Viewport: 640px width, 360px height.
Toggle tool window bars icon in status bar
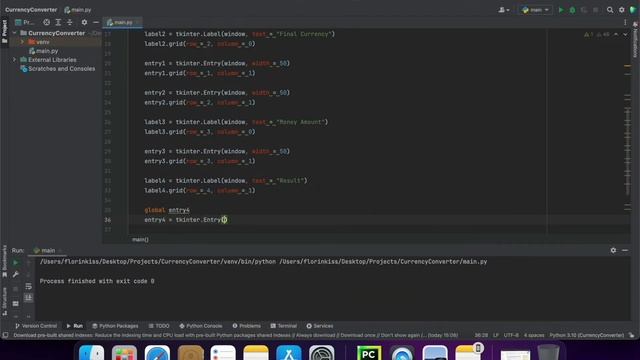pos(5,335)
